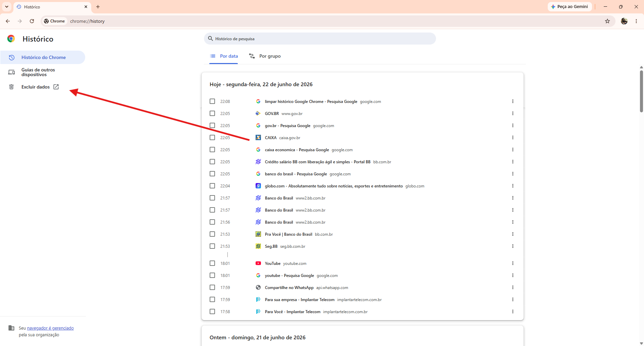644x346 pixels.
Task: Click the Por grupo tab icon
Action: 252,56
